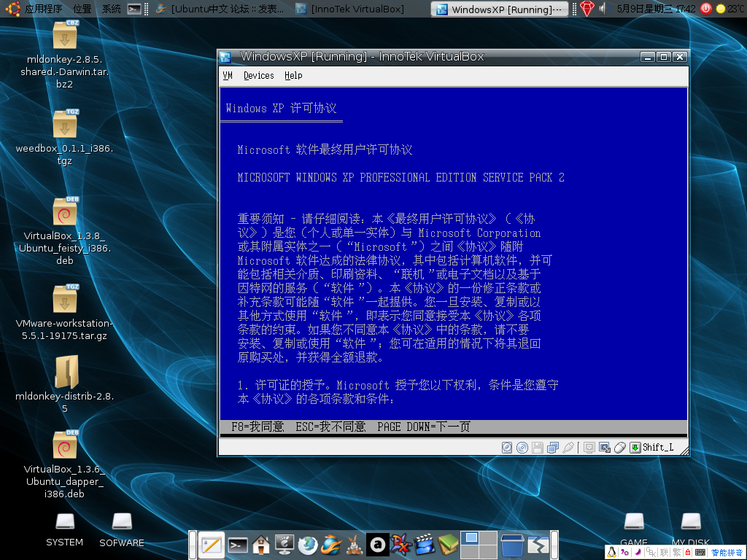Click the show desktop icon in dock
This screenshot has height=560, width=747.
click(538, 545)
